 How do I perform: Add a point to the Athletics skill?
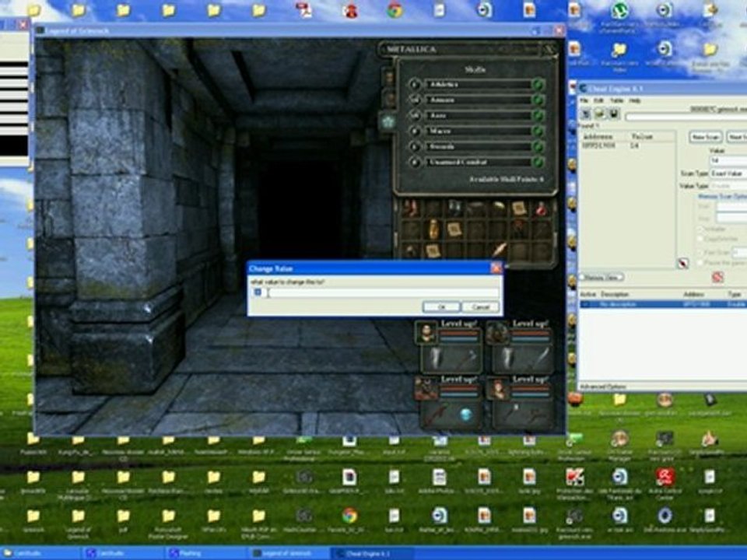pos(538,85)
